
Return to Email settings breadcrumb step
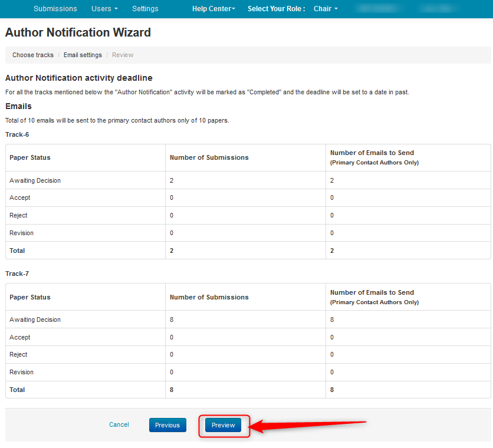83,55
